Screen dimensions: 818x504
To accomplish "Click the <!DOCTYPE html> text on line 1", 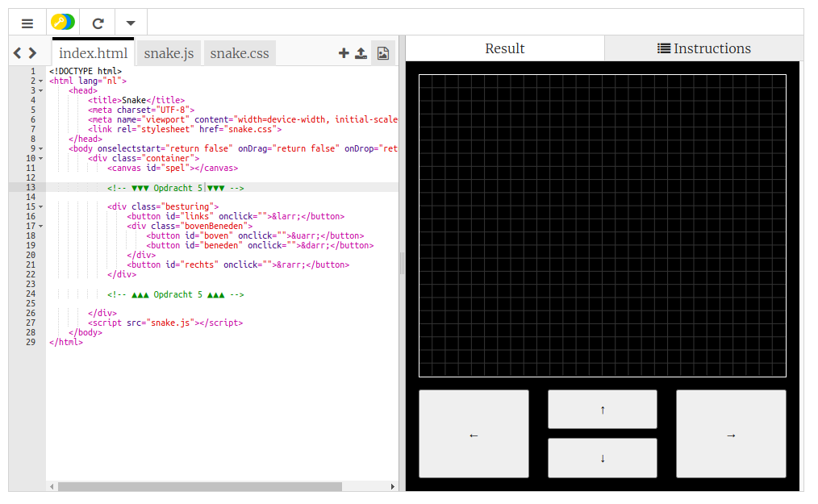I will click(x=86, y=71).
